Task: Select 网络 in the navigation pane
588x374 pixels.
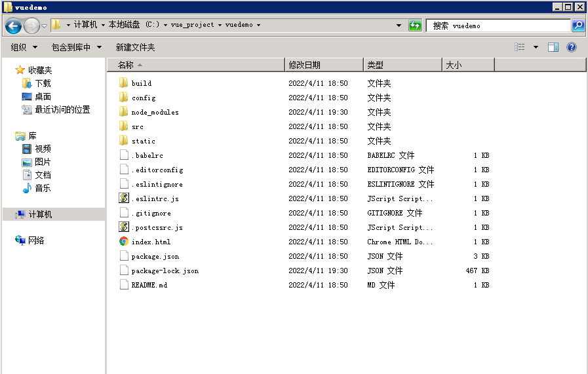Action: tap(36, 240)
